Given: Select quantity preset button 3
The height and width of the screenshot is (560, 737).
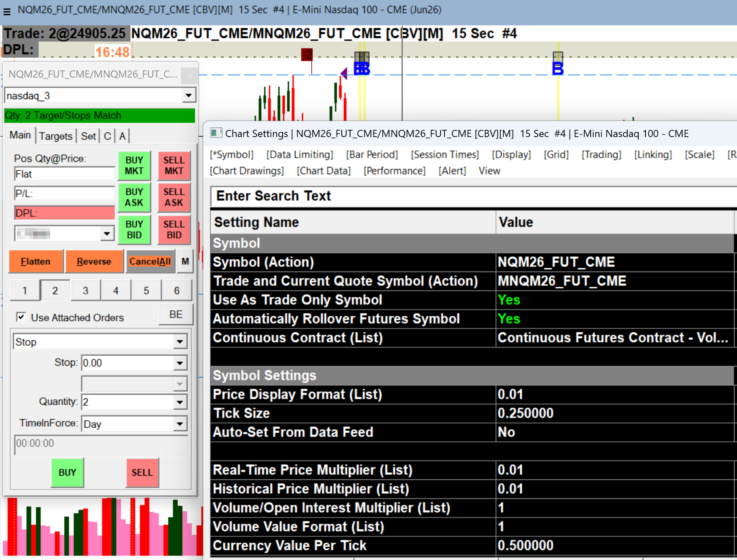Looking at the screenshot, I should 86,290.
